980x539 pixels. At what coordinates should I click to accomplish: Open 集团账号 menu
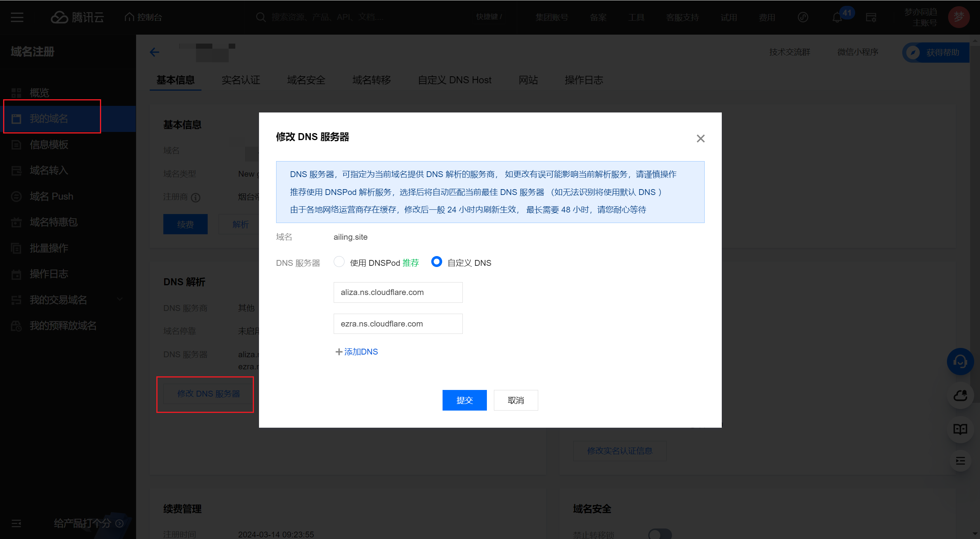552,18
